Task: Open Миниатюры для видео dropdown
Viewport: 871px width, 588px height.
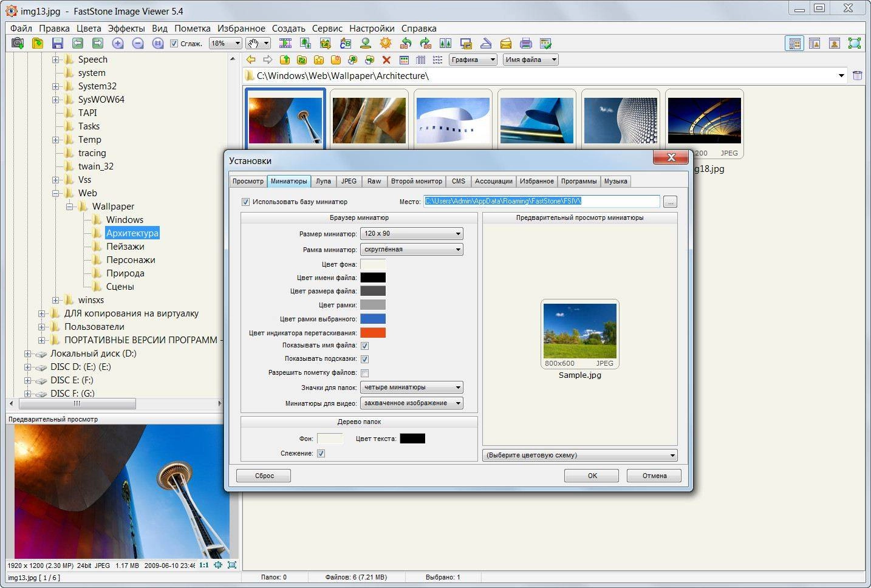Action: tap(411, 403)
